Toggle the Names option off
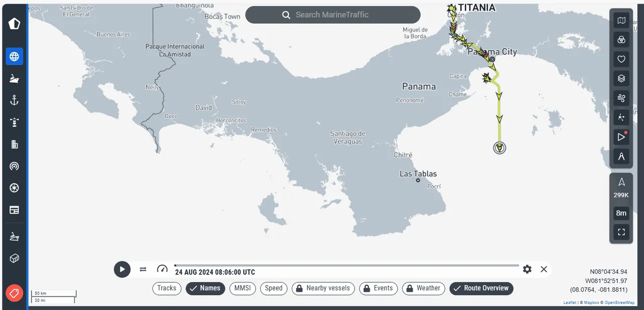The height and width of the screenshot is (310, 644). [205, 288]
